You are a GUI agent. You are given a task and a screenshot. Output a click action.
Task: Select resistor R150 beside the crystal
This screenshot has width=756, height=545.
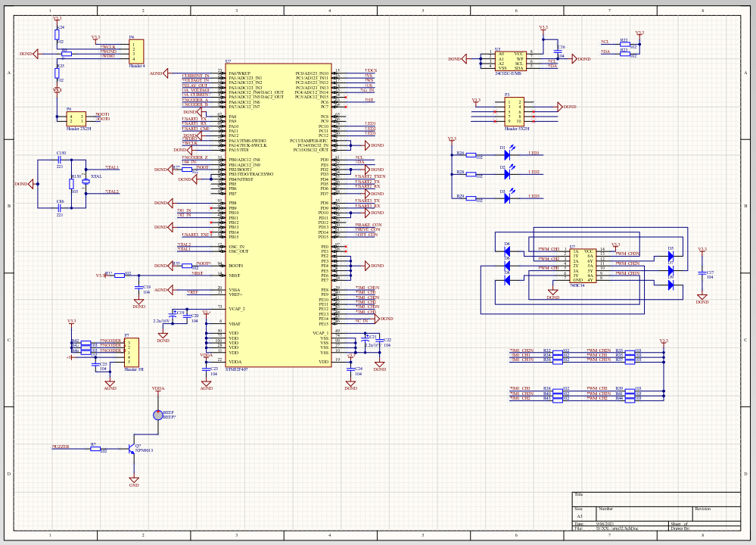pyautogui.click(x=71, y=184)
